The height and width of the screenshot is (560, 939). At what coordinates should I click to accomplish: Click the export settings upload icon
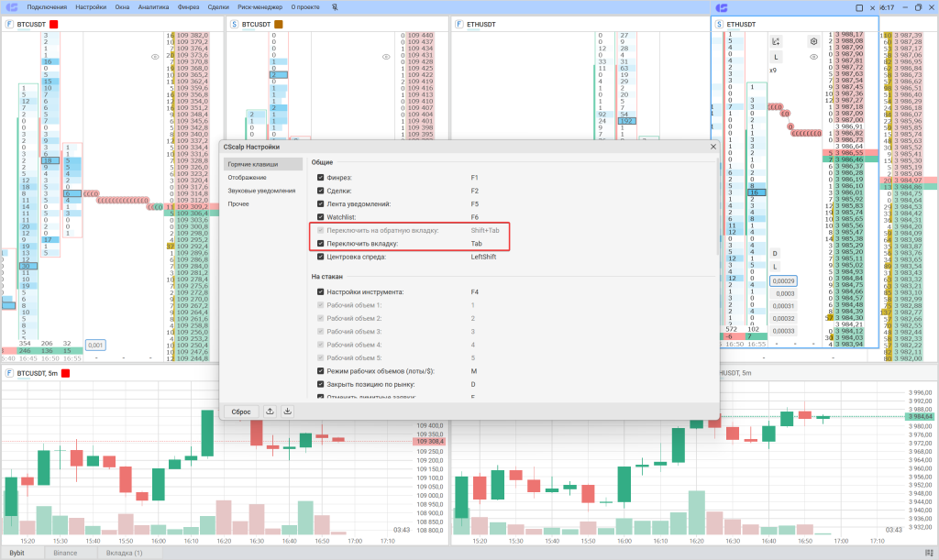[x=270, y=412]
